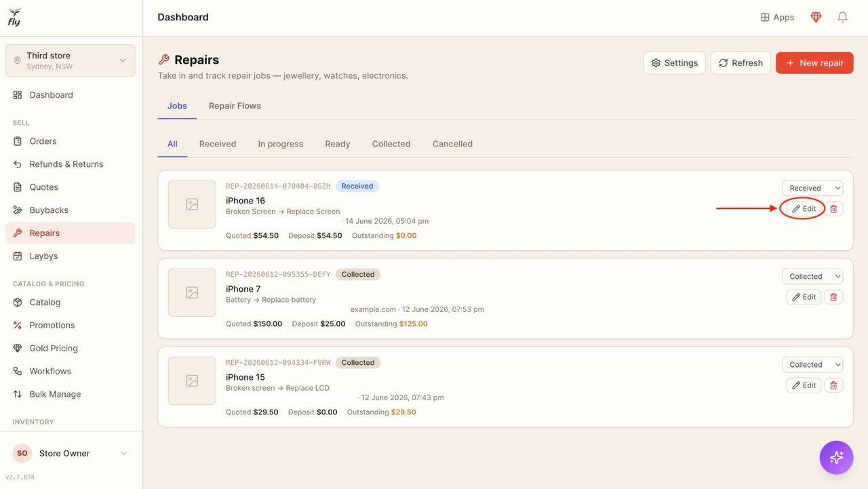Expand the Store Owner account menu
The image size is (868, 489).
pos(71,453)
